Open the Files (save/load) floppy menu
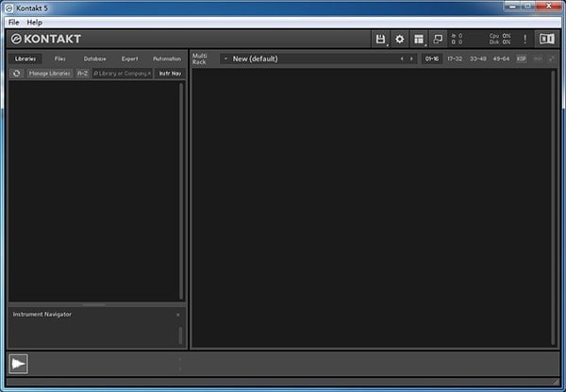This screenshot has width=566, height=392. point(380,39)
